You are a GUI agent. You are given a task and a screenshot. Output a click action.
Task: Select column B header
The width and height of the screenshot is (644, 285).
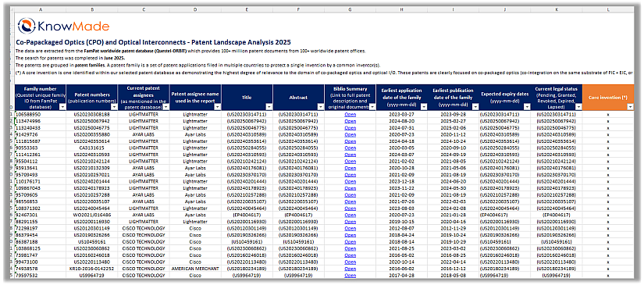tap(91, 9)
